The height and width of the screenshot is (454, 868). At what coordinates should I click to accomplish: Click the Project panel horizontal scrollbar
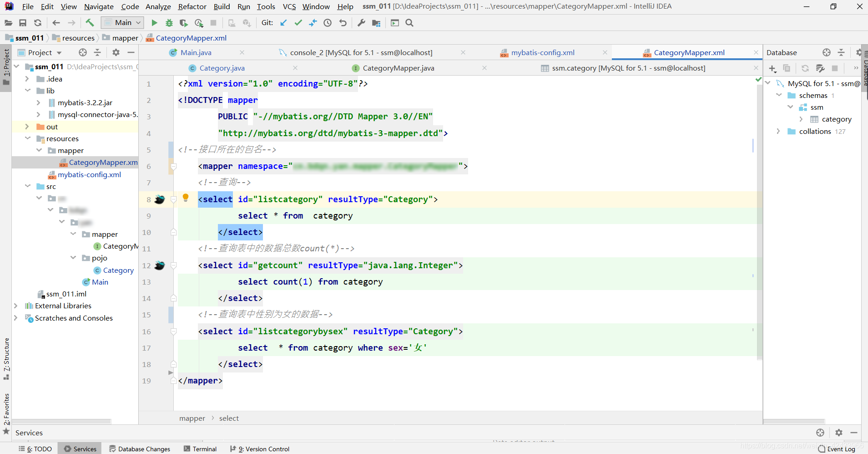tap(61, 421)
